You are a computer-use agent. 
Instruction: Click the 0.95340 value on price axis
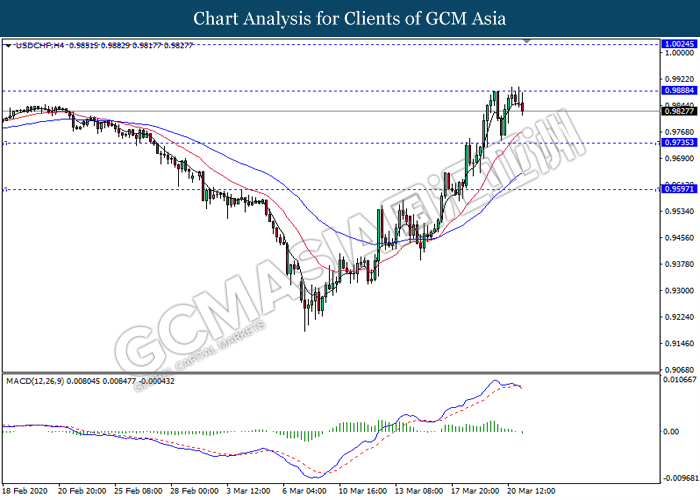(x=679, y=211)
